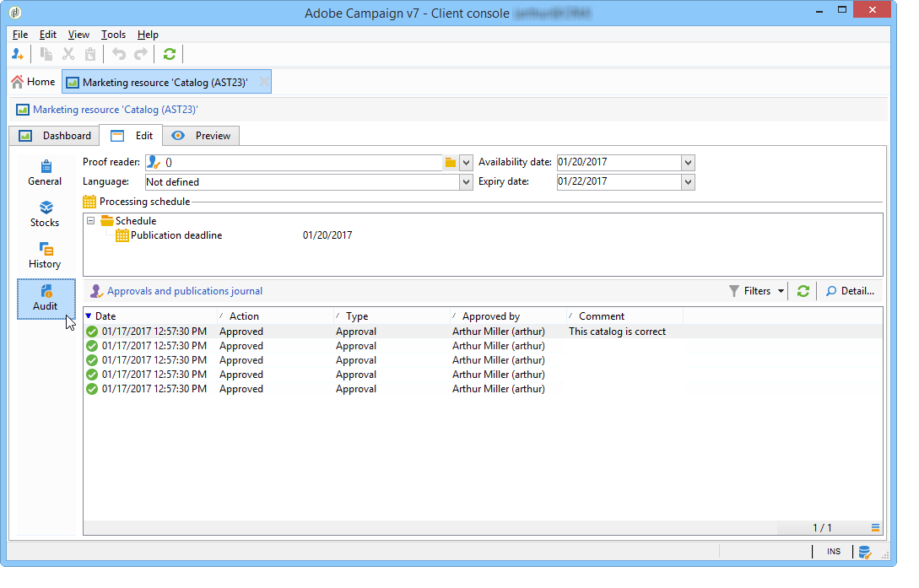Open the Audit section

[x=46, y=299]
